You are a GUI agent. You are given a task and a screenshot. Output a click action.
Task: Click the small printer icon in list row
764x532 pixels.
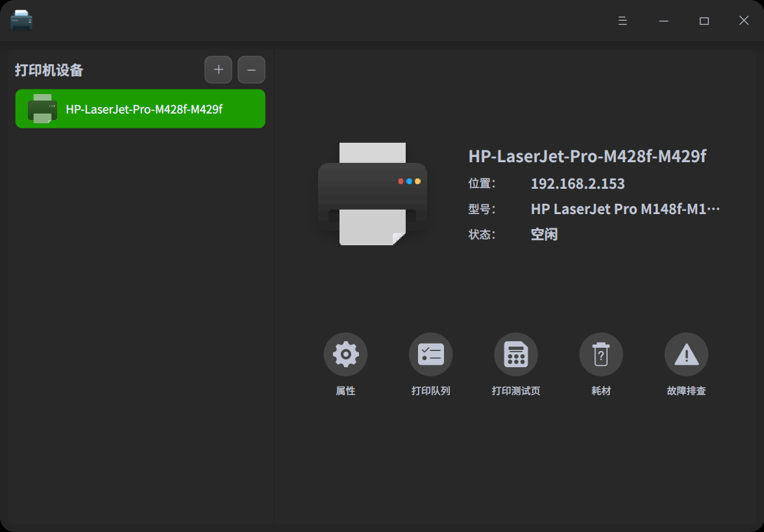click(42, 108)
